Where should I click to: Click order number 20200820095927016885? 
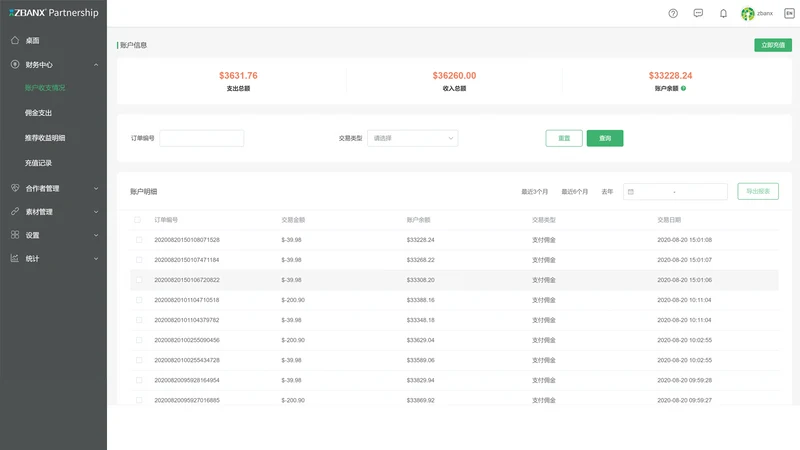187,401
